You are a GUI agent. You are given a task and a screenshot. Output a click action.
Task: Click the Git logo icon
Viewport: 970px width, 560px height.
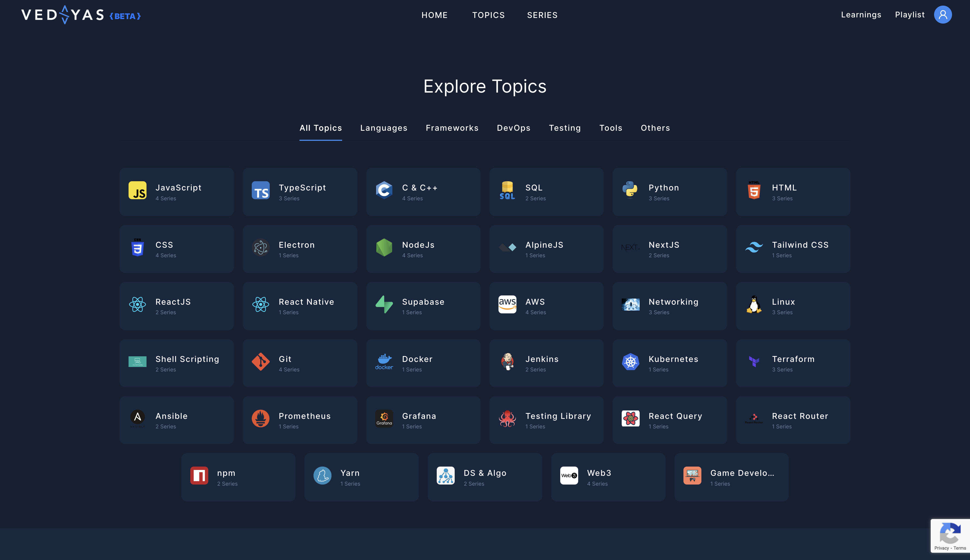(260, 362)
